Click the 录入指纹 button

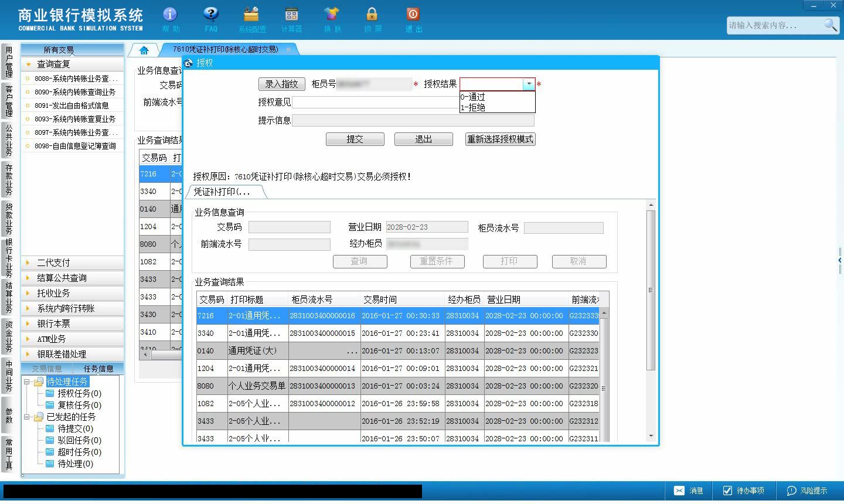click(282, 84)
